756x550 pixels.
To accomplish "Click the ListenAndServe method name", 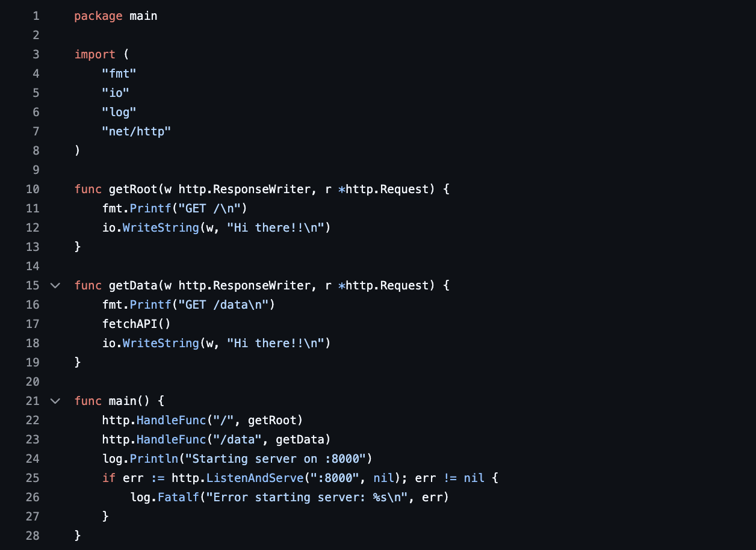I will tap(256, 478).
